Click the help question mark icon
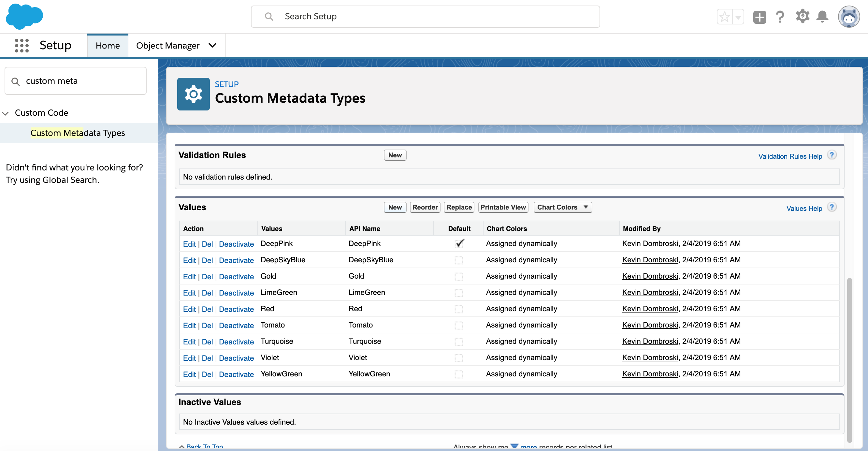Screen dimensions: 868x451 pyautogui.click(x=780, y=17)
